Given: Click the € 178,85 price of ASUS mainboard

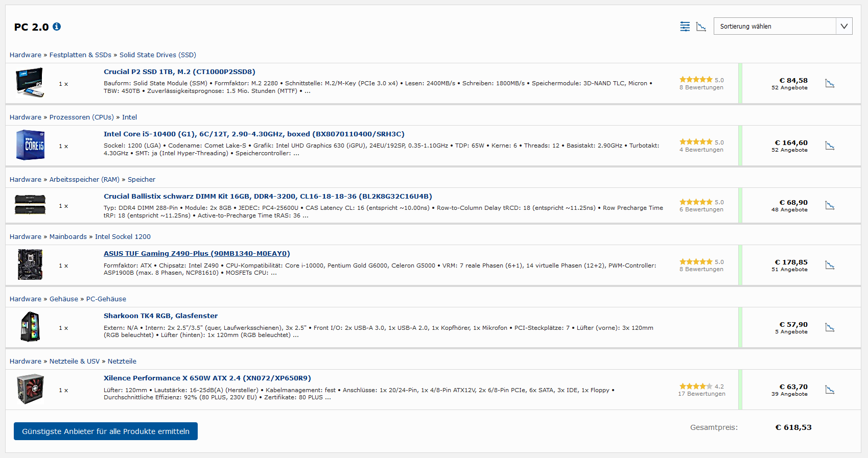Looking at the screenshot, I should [791, 262].
